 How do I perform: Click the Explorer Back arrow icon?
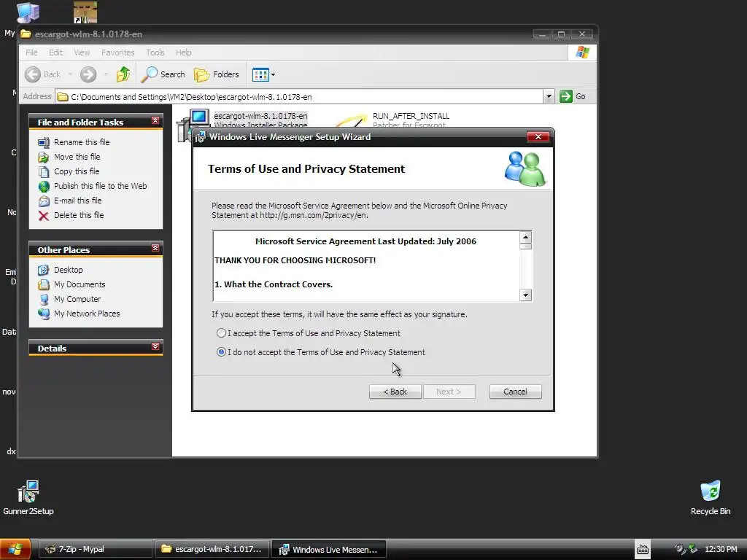pyautogui.click(x=33, y=74)
